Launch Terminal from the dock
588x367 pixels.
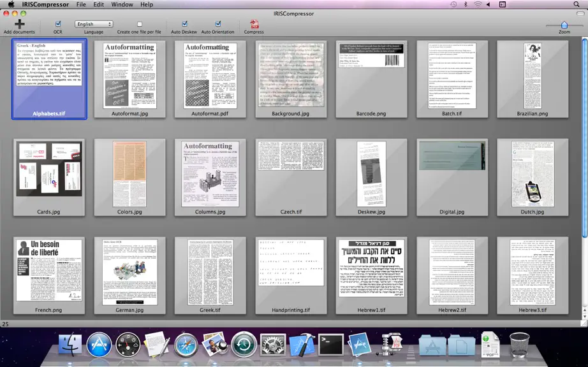point(331,345)
